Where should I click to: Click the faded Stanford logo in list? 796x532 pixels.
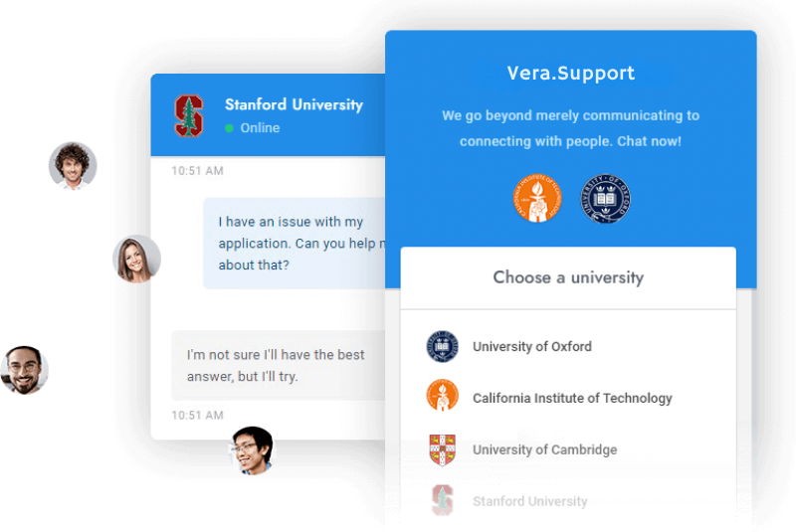coord(442,500)
